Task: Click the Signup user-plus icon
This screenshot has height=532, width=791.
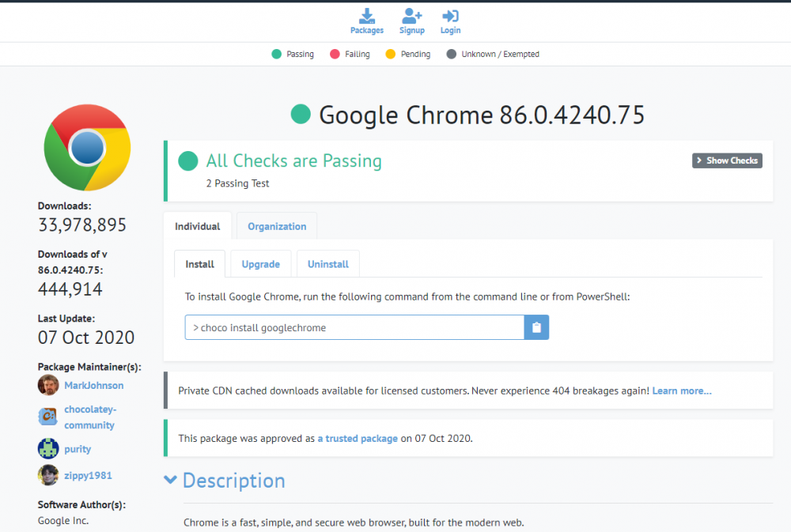Action: pos(411,16)
